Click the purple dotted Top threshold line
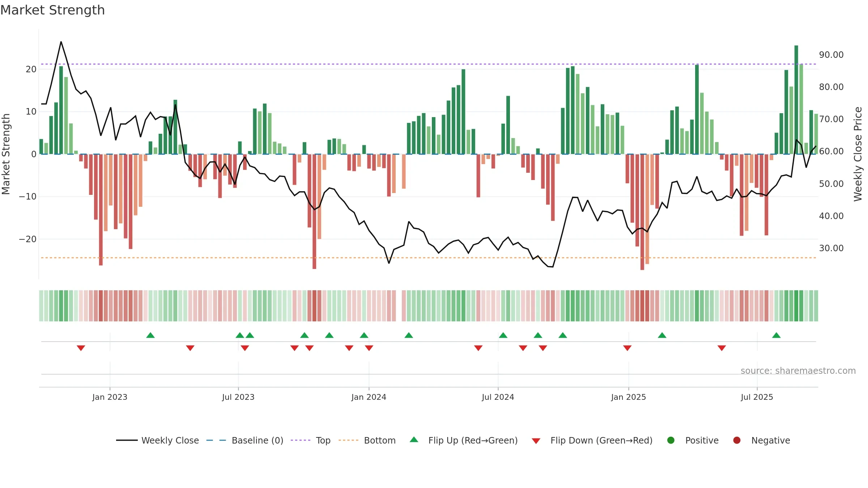 point(429,64)
